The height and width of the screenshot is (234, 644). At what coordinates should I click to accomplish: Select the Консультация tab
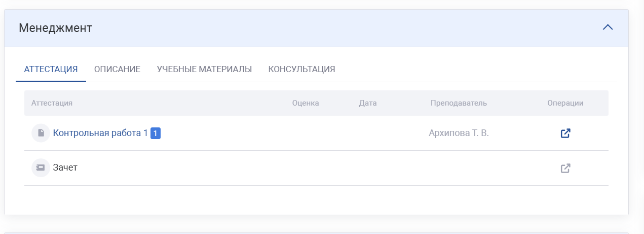coord(301,69)
